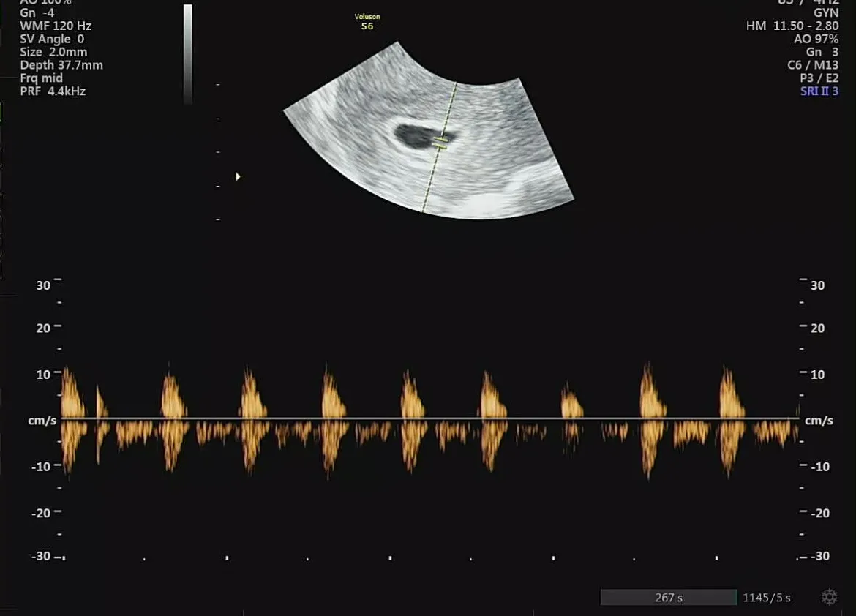Viewport: 856px width, 616px height.
Task: Click the -30 mark on left velocity scale
Action: pos(40,557)
